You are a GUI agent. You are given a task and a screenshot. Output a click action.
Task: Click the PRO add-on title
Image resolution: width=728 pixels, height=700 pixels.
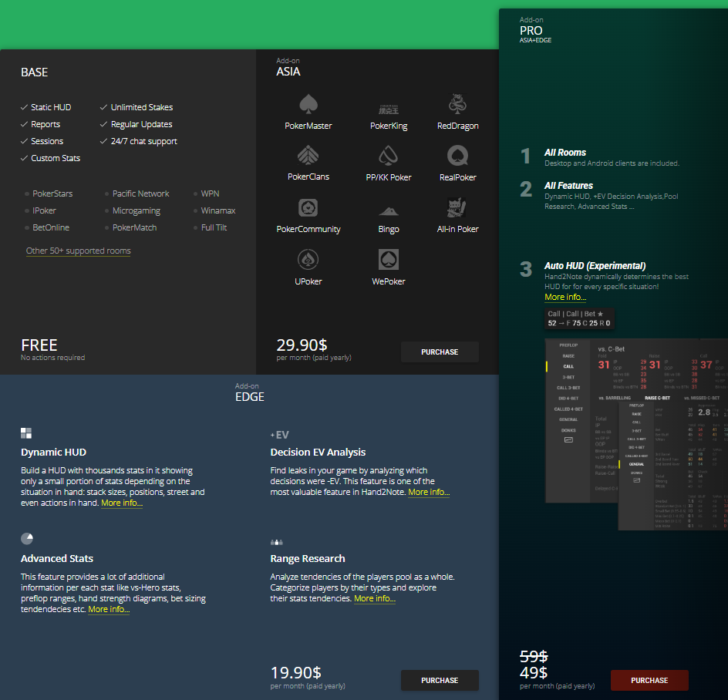(531, 31)
